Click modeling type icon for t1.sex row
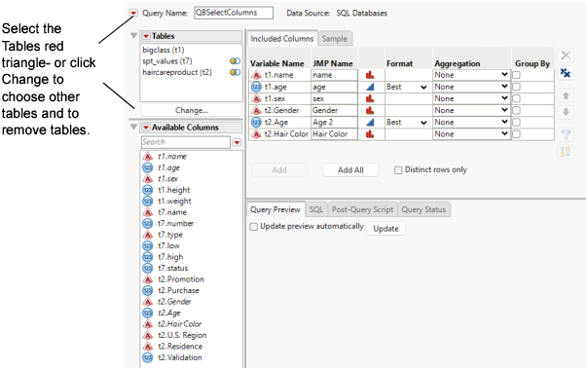The width and height of the screenshot is (588, 370). (x=370, y=98)
